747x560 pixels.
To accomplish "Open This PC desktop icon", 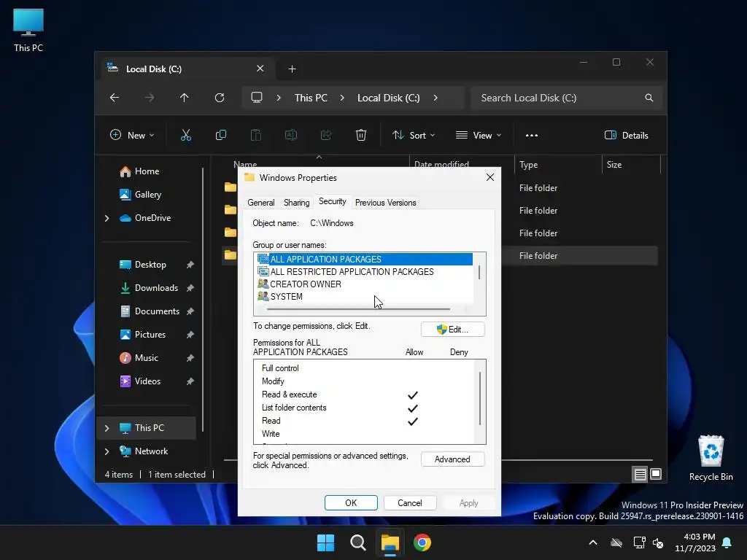I will coord(28,31).
